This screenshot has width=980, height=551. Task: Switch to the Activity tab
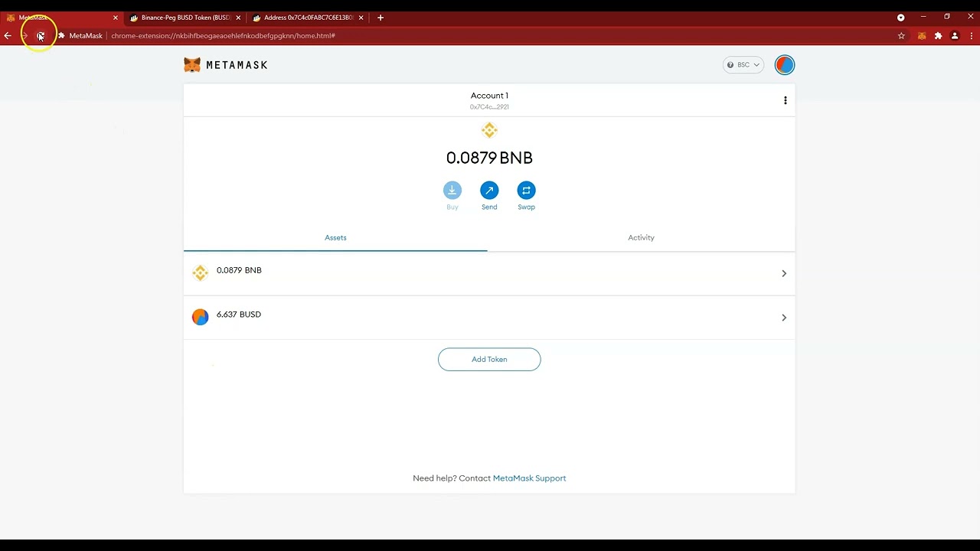641,238
